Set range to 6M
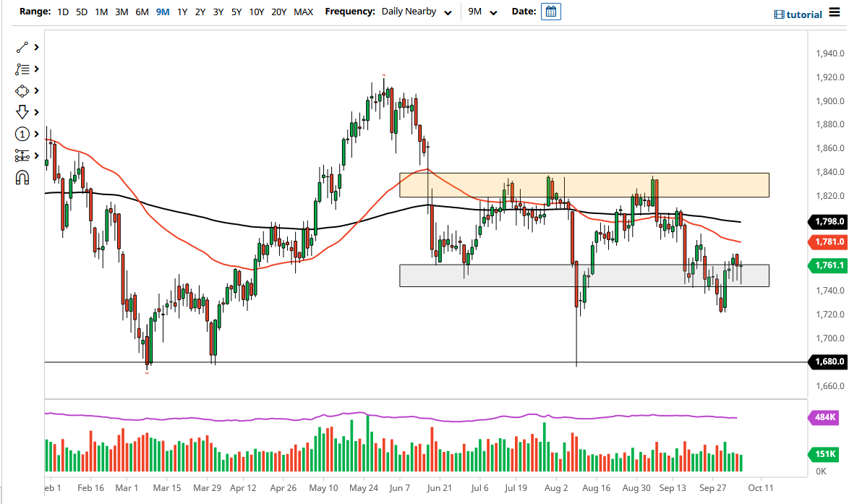The width and height of the screenshot is (857, 504). pyautogui.click(x=142, y=12)
